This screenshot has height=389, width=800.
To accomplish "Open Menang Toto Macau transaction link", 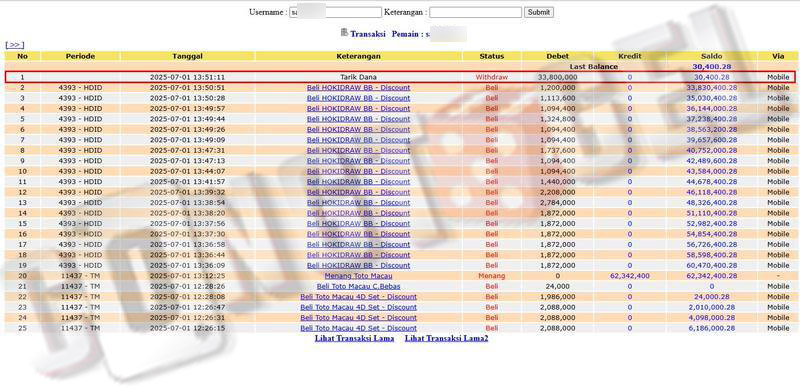I will (x=359, y=276).
